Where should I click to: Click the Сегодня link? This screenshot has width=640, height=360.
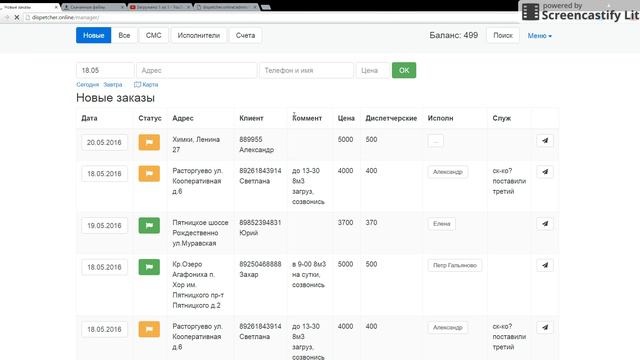coord(88,84)
